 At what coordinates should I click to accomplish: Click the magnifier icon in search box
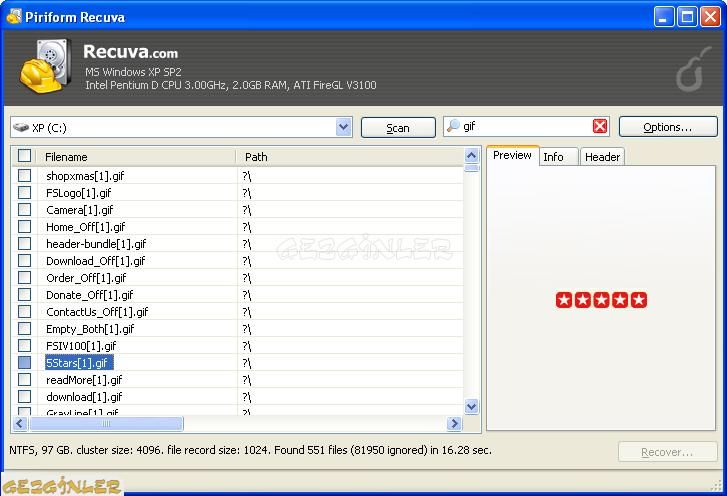click(453, 126)
